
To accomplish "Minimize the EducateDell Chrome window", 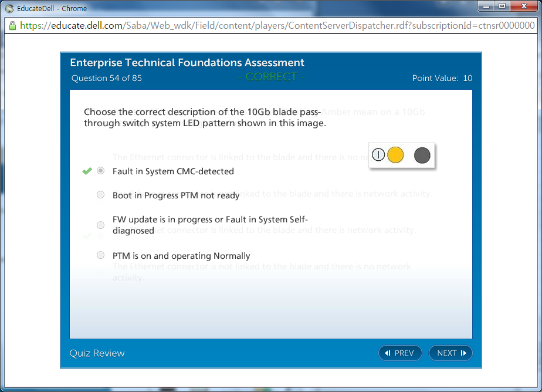I will tap(486, 6).
